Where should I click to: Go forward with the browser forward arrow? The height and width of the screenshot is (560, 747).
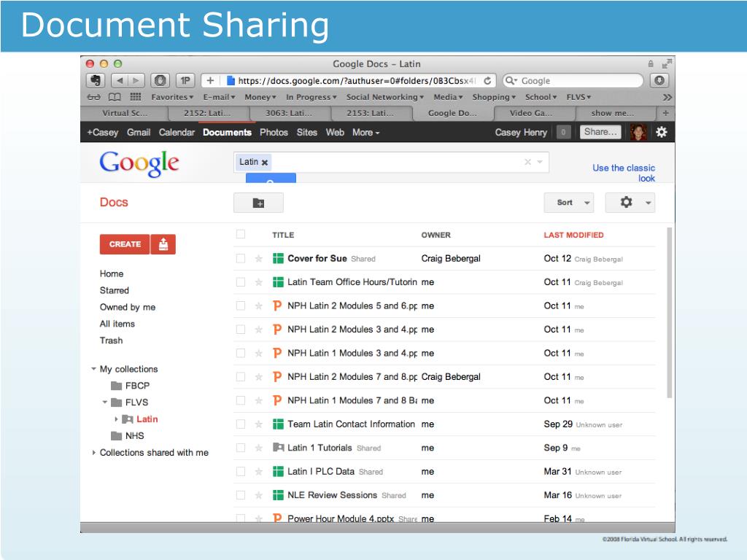pyautogui.click(x=136, y=80)
